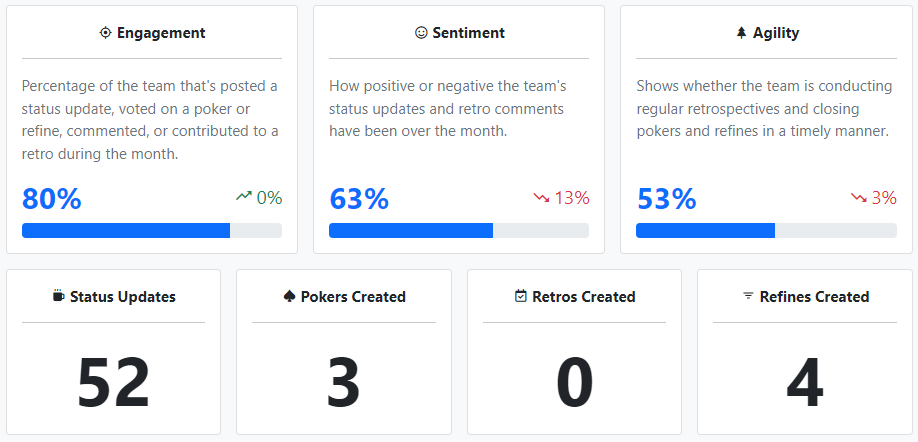Click the Pokers Created spade icon
This screenshot has width=918, height=442.
coord(290,296)
